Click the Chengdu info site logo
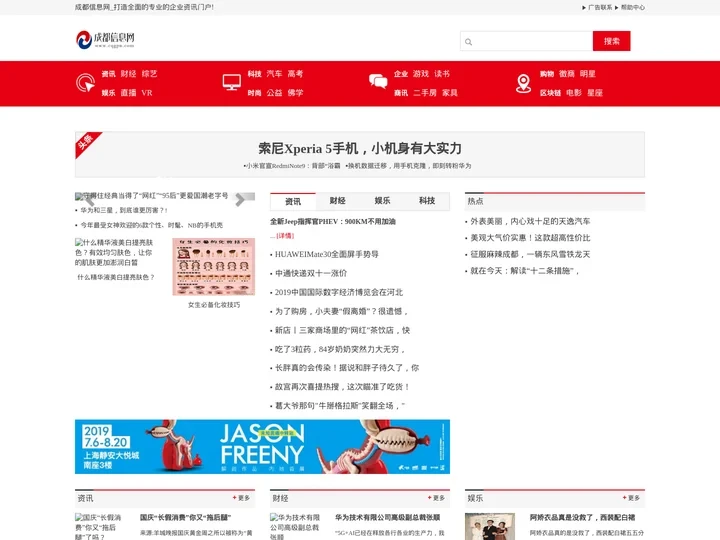Image resolution: width=720 pixels, height=540 pixels. [105, 39]
